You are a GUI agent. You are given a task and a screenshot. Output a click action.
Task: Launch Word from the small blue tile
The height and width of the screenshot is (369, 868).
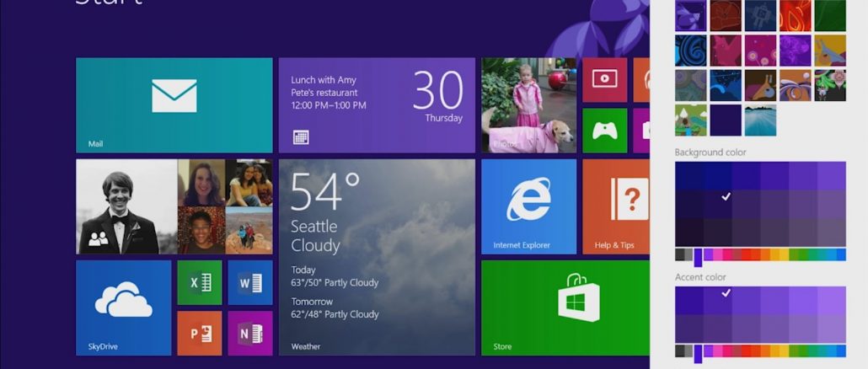pos(250,283)
